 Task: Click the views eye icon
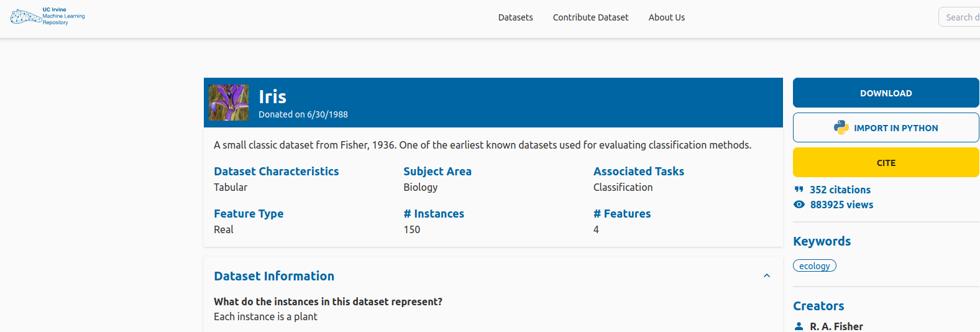(x=799, y=205)
